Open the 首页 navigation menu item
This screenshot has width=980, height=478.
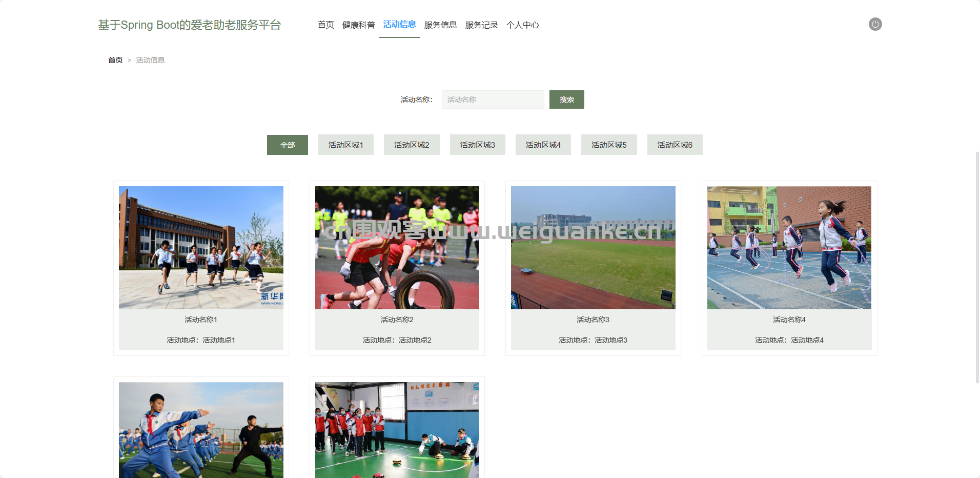pos(325,25)
